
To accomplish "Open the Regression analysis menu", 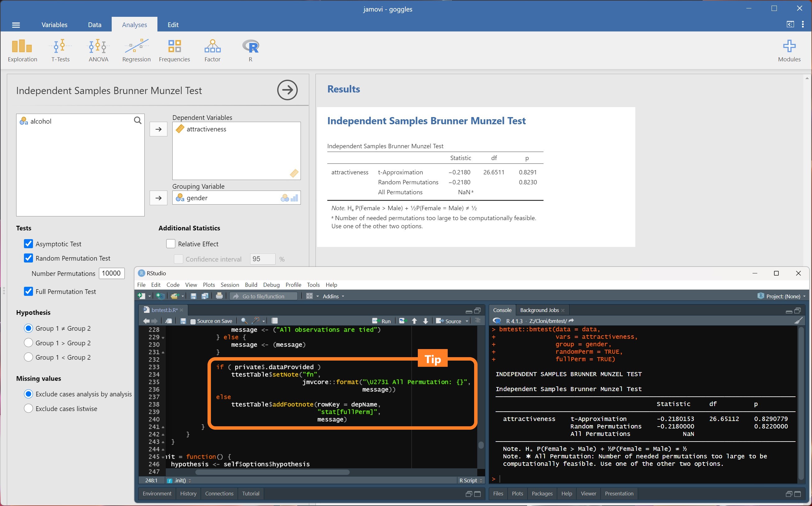I will 136,50.
